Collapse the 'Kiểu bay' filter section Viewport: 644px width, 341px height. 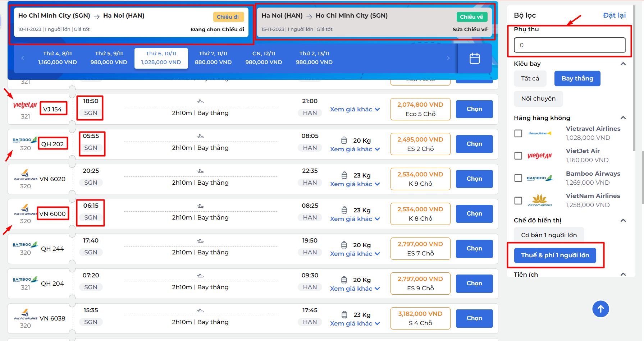click(x=623, y=64)
